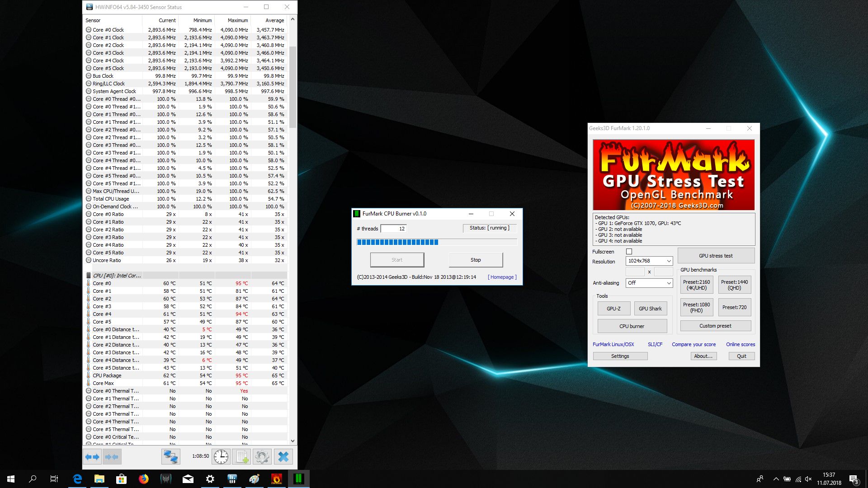This screenshot has width=868, height=488.
Task: Click the CPU Burner progress bar
Action: pyautogui.click(x=437, y=242)
